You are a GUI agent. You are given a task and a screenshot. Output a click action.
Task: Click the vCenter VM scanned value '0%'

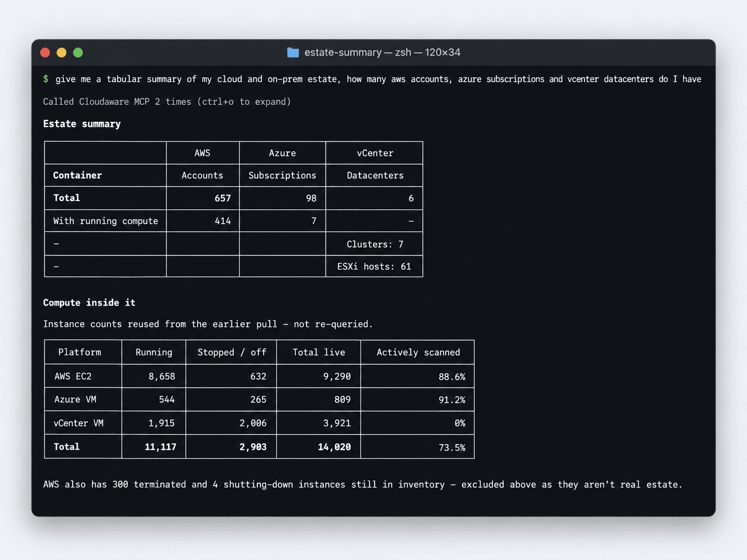coord(460,423)
